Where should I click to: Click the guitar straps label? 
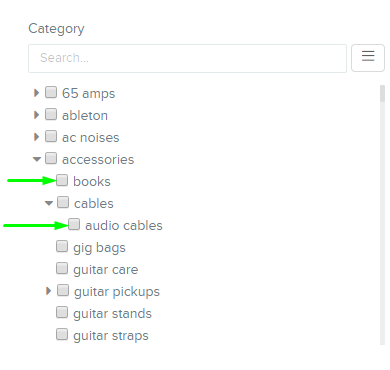[x=111, y=336]
